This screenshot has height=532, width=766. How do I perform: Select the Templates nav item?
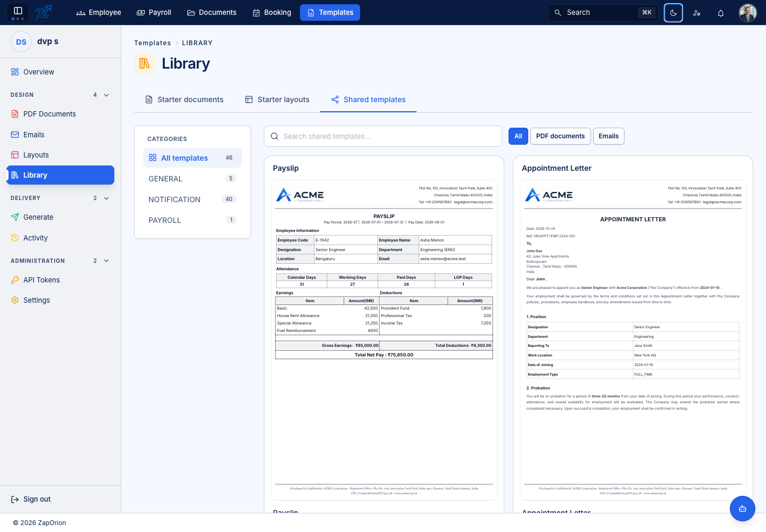[330, 12]
